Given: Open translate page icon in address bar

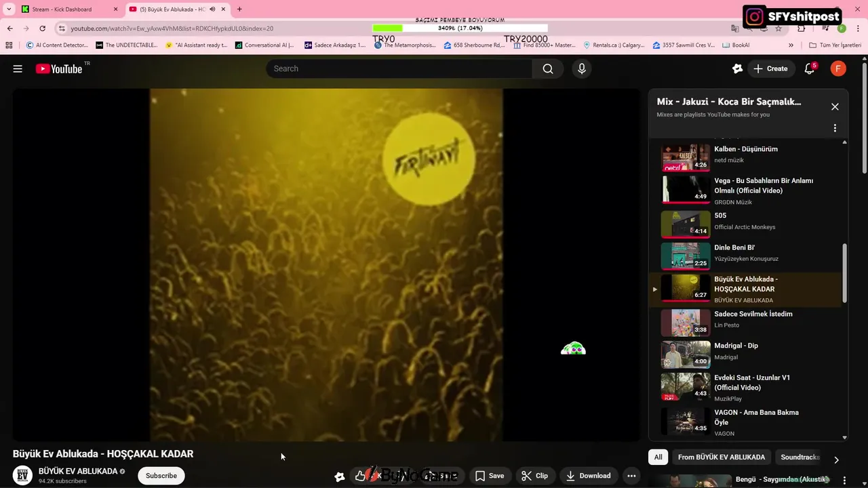Looking at the screenshot, I should pos(735,28).
